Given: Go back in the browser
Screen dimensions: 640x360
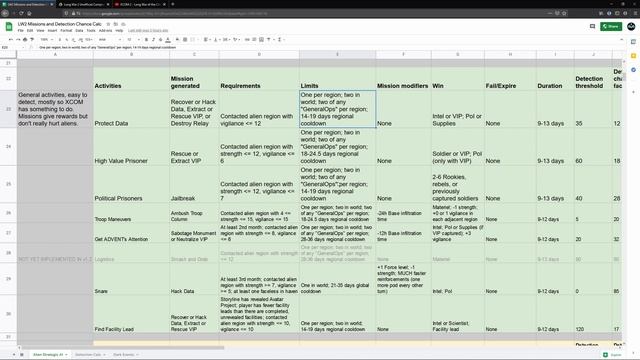Looking at the screenshot, I should 5,13.
